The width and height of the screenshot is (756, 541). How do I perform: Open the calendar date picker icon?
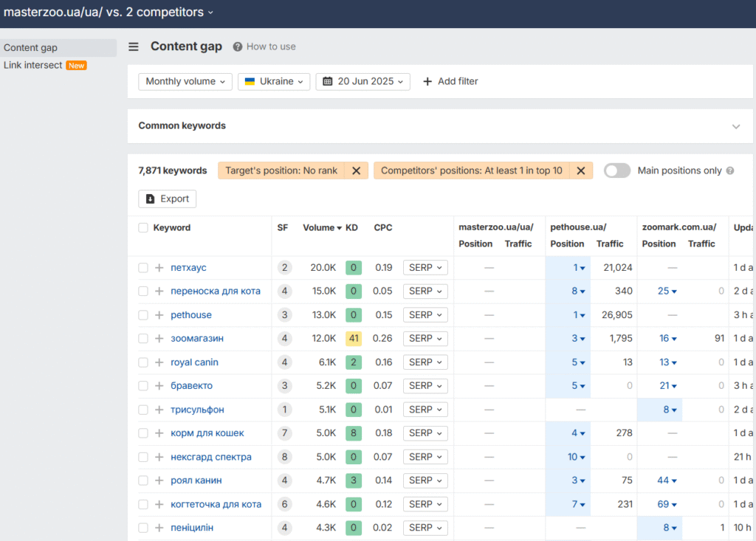326,81
